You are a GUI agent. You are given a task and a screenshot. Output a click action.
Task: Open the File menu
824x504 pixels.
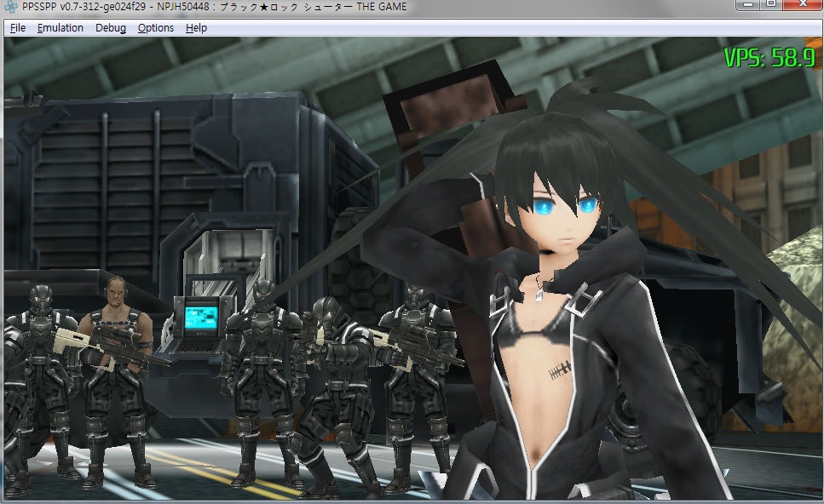(x=18, y=28)
